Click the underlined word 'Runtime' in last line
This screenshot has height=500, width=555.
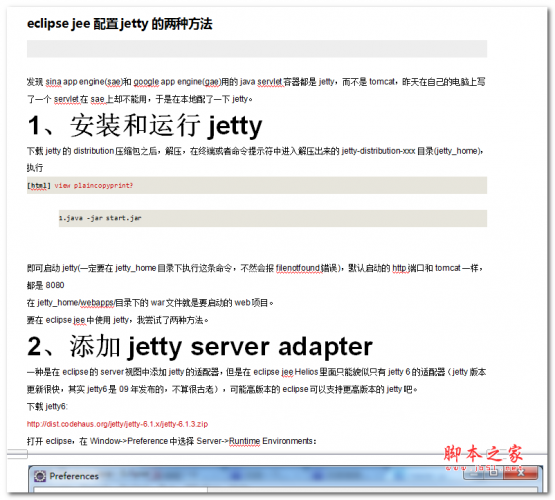tap(244, 441)
